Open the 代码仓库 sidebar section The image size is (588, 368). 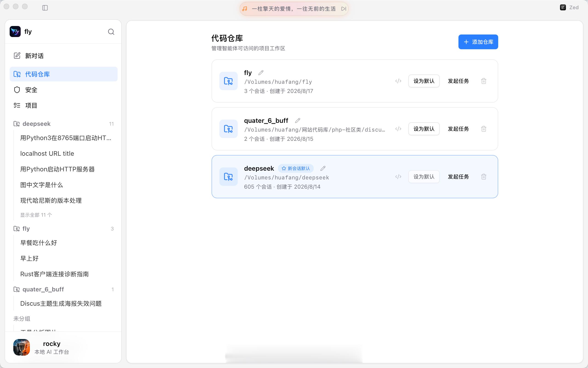[63, 74]
